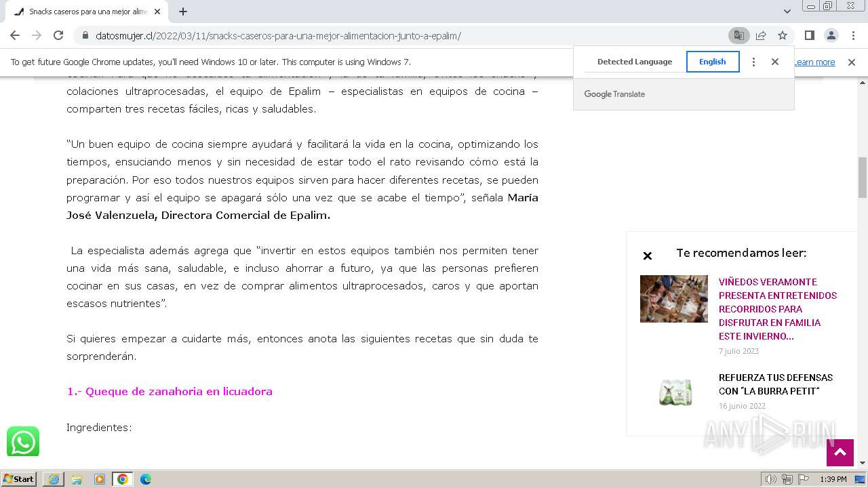Click the 1:39 PM taskbar clock
The width and height of the screenshot is (868, 488).
click(x=833, y=479)
